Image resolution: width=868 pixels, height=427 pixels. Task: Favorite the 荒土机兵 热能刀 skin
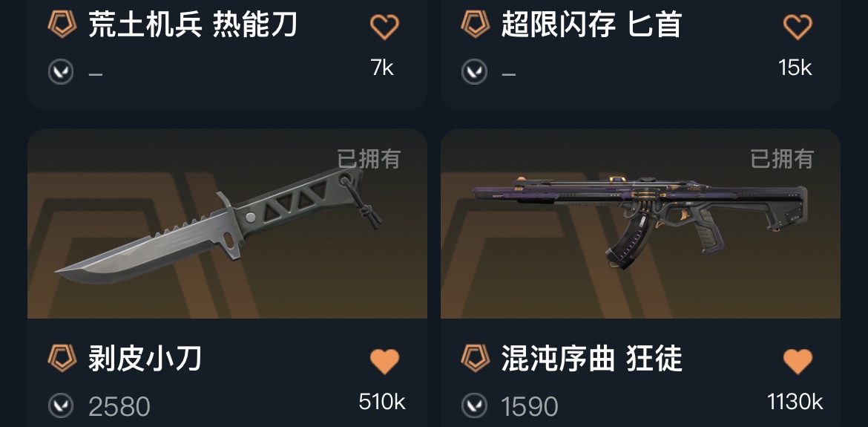point(384,26)
